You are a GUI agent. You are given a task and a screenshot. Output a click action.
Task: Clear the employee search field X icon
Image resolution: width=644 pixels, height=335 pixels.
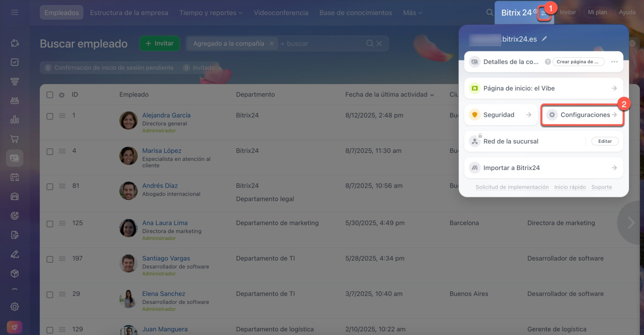[x=379, y=44]
